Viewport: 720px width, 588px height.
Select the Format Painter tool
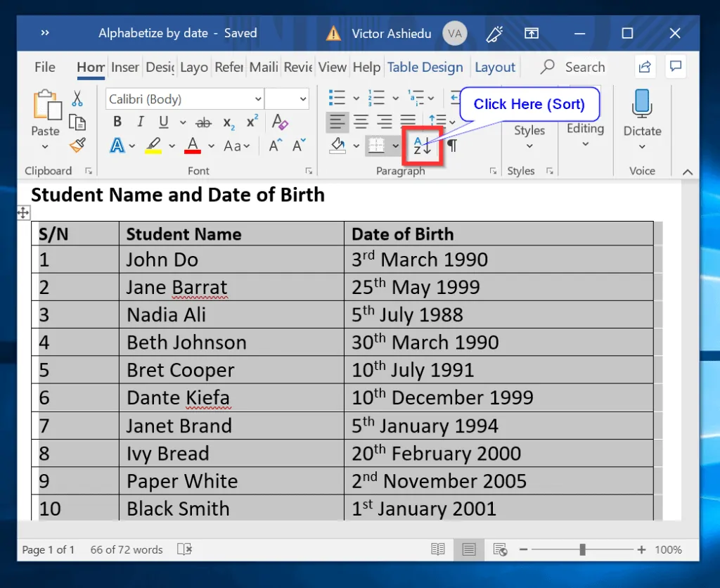pyautogui.click(x=77, y=145)
